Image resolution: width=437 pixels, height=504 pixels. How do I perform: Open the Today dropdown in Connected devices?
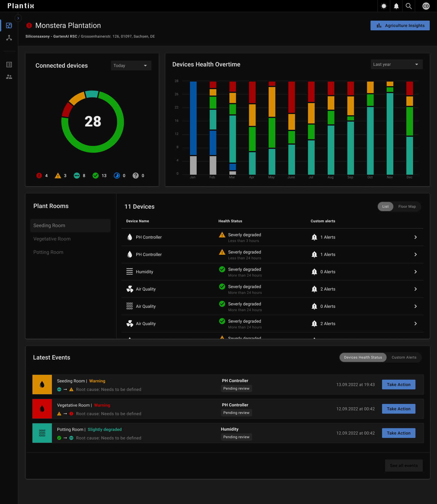[x=131, y=66]
